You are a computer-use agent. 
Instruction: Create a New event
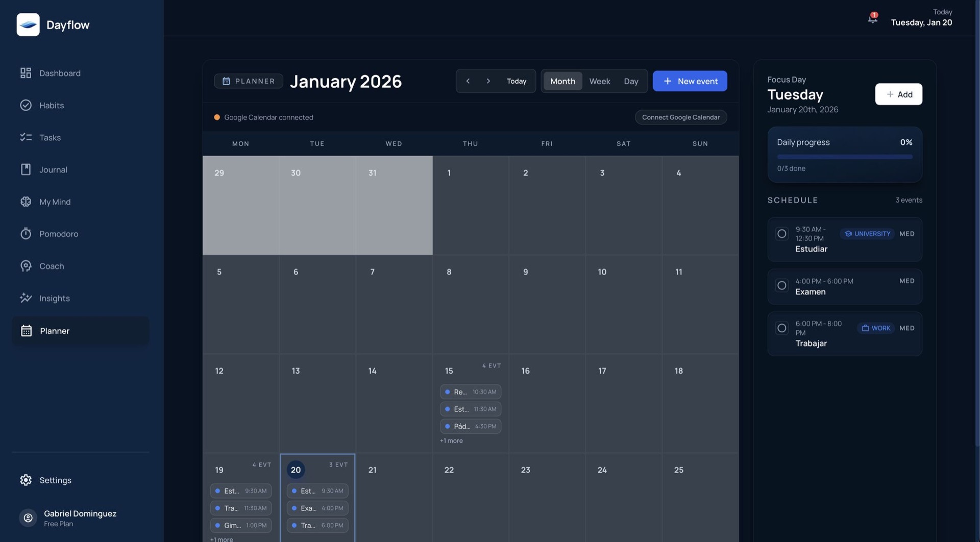pos(690,81)
